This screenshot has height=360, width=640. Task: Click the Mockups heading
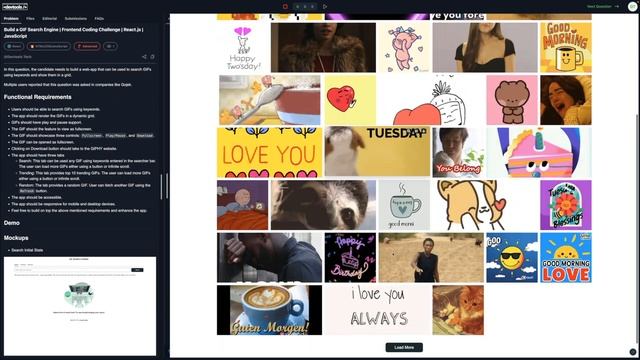pos(16,238)
